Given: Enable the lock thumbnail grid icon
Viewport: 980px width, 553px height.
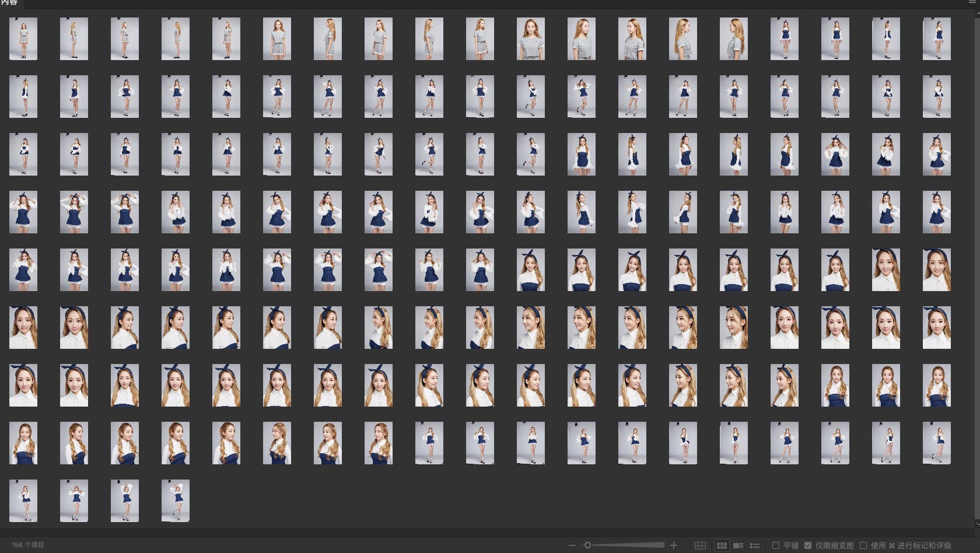Looking at the screenshot, I should 700,545.
